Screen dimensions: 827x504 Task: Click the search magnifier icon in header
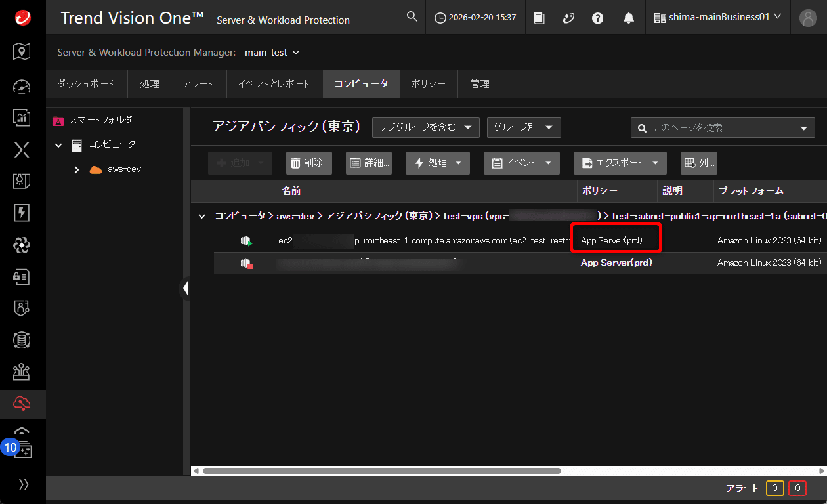412,17
